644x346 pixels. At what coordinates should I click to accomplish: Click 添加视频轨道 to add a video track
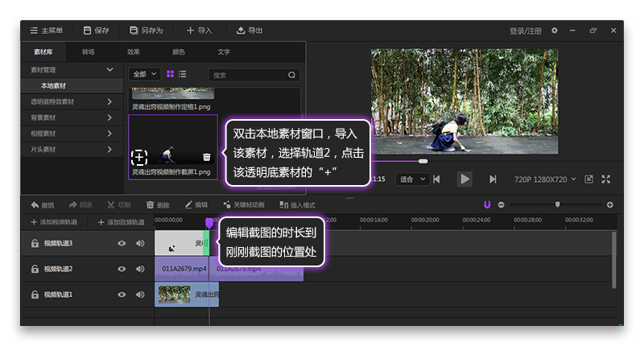click(53, 221)
